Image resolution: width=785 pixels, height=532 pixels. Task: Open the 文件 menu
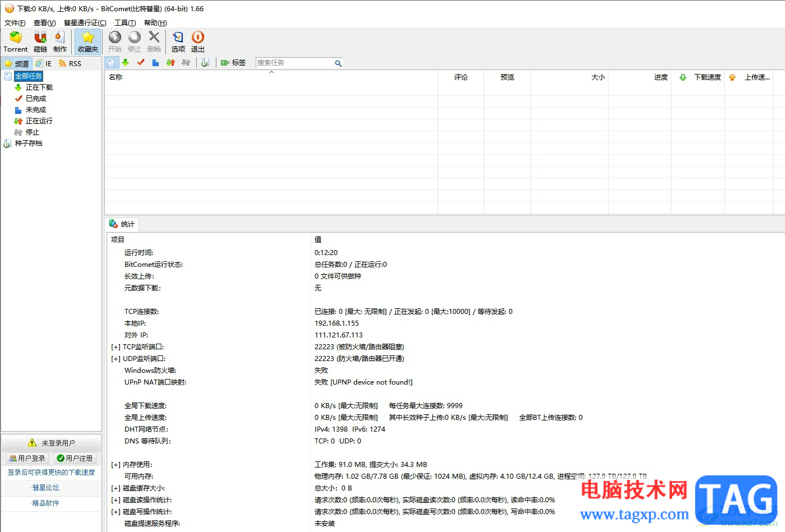tap(15, 23)
